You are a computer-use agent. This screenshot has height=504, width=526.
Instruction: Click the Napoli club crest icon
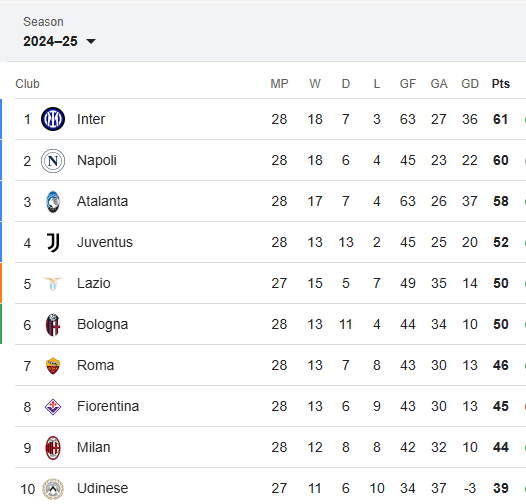[x=53, y=161]
